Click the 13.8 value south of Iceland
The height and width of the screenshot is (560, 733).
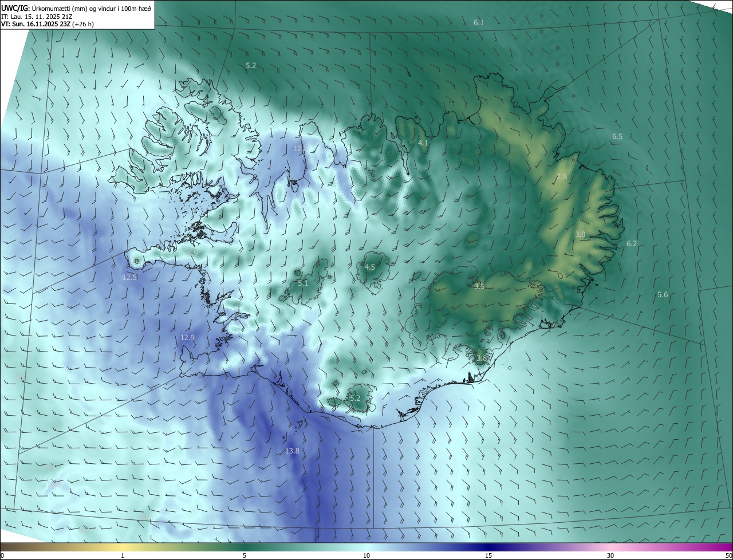(x=292, y=451)
